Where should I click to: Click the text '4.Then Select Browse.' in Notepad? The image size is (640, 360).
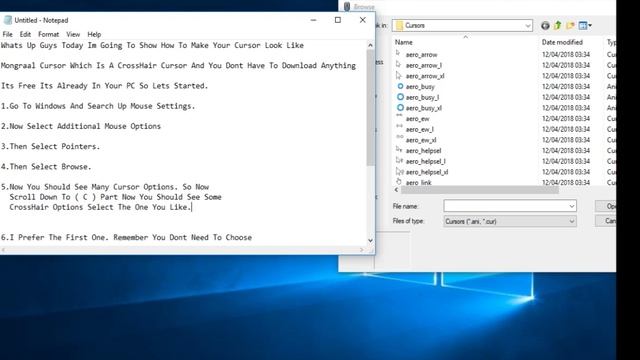tap(46, 167)
